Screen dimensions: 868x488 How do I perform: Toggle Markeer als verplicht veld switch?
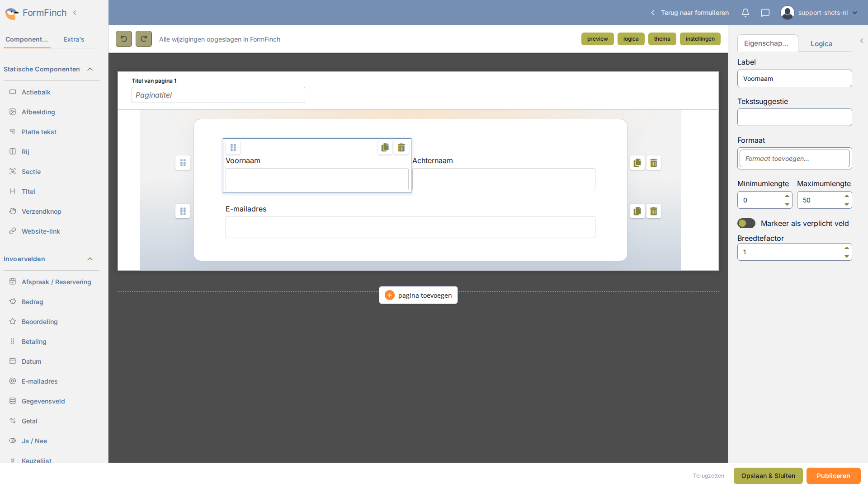(x=746, y=223)
